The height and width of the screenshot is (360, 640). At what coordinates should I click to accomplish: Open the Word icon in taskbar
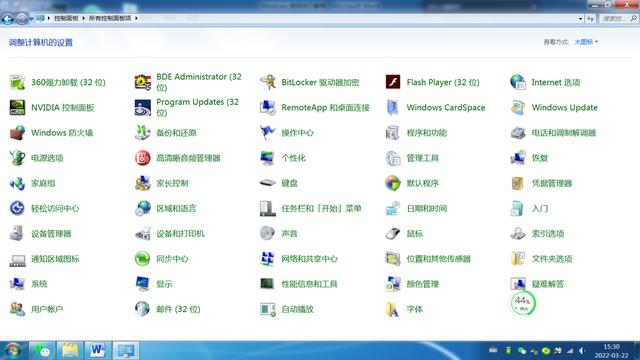97,351
